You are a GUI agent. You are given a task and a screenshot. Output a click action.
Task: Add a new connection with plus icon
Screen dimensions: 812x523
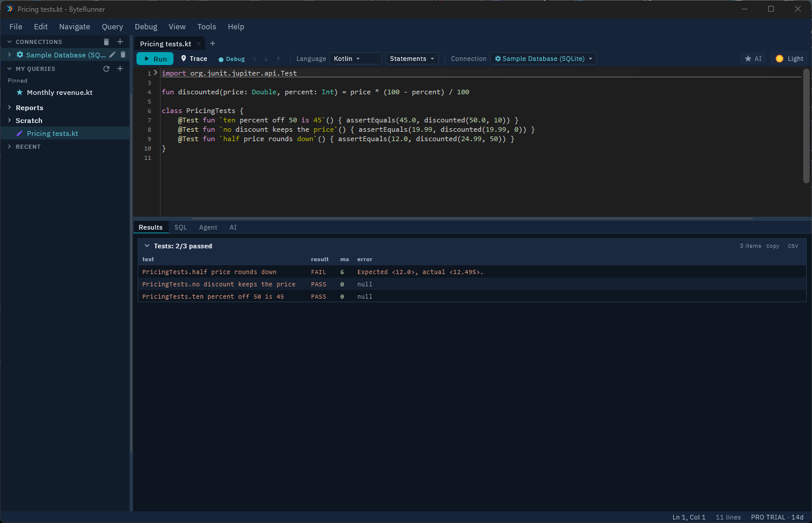point(120,42)
